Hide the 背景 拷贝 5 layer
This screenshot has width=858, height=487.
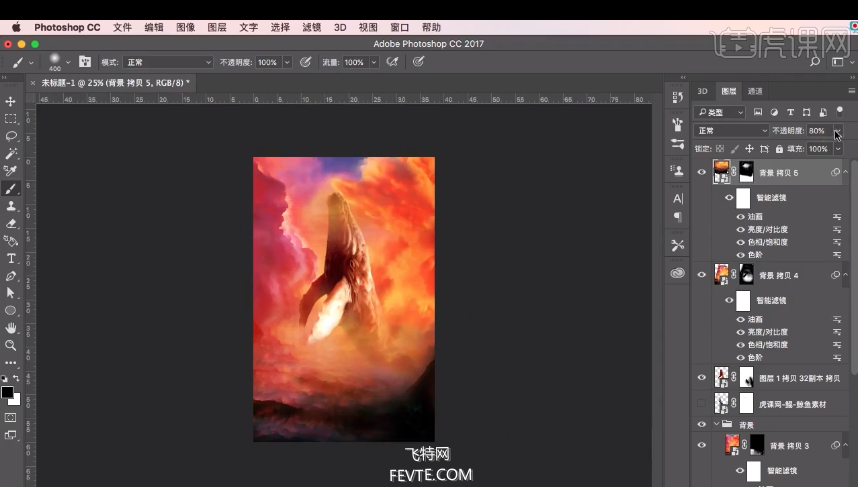click(702, 172)
